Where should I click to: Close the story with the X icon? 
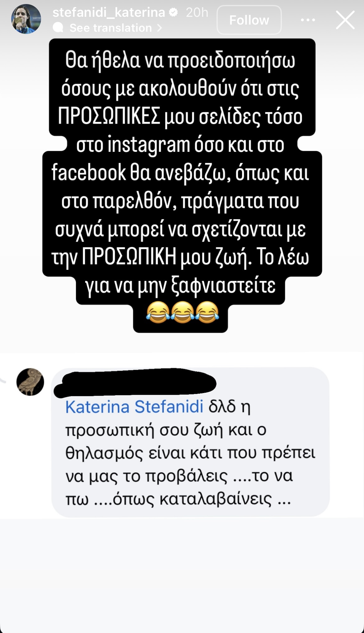345,20
